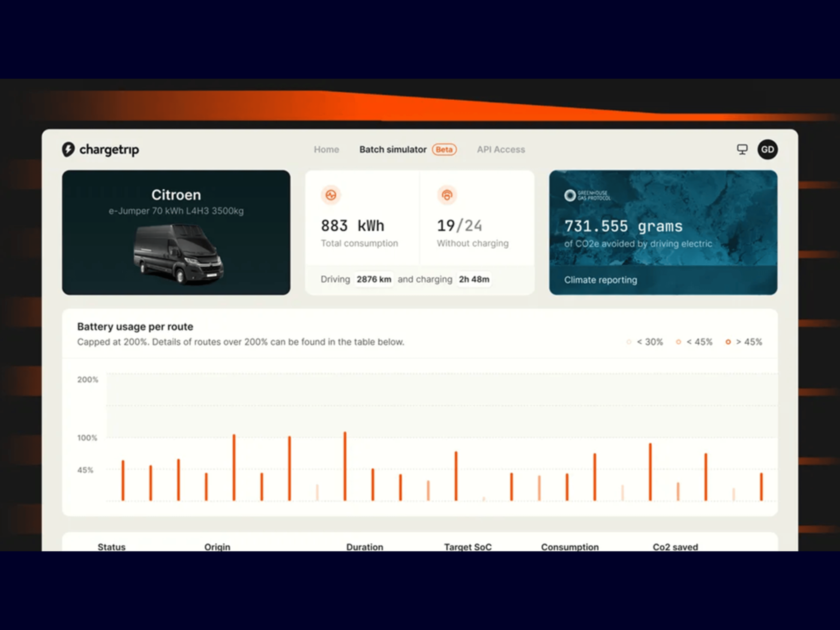Click the Greenhouse Gas Protocol logo
Image resolution: width=840 pixels, height=630 pixels.
tap(587, 195)
